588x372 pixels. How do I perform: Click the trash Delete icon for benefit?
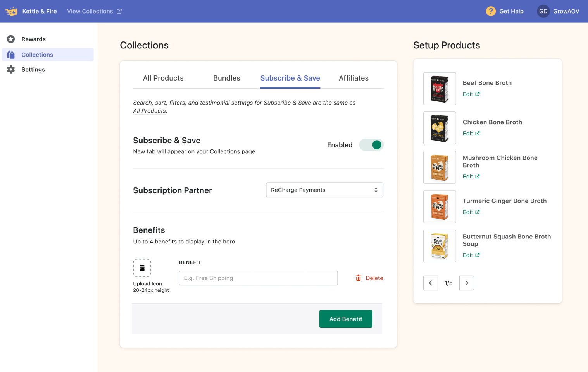[358, 278]
